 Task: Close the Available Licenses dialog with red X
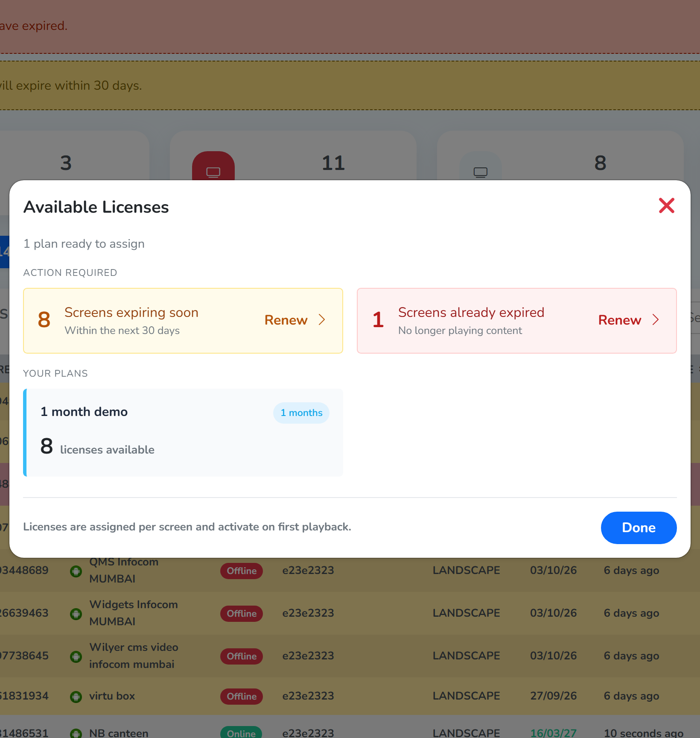(666, 205)
